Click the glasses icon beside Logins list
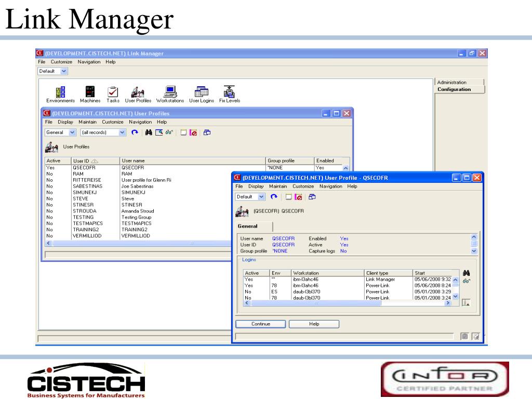 466,281
